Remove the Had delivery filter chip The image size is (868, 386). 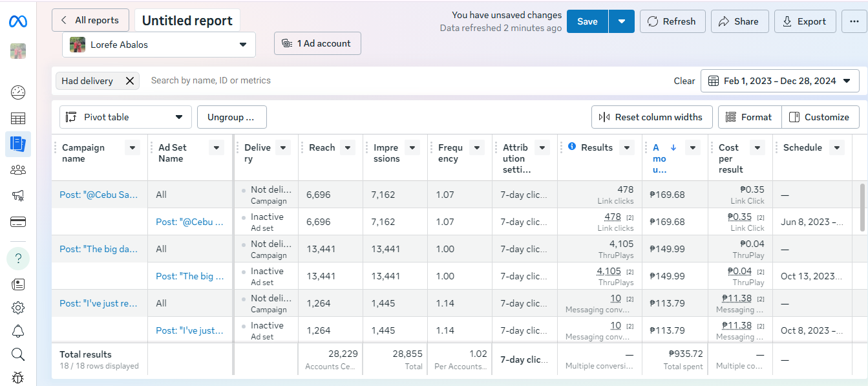coord(130,81)
